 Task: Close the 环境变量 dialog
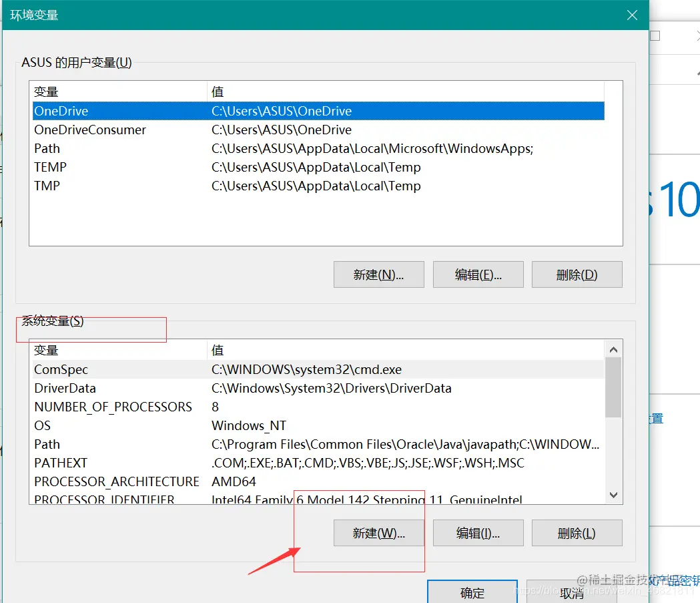[631, 15]
